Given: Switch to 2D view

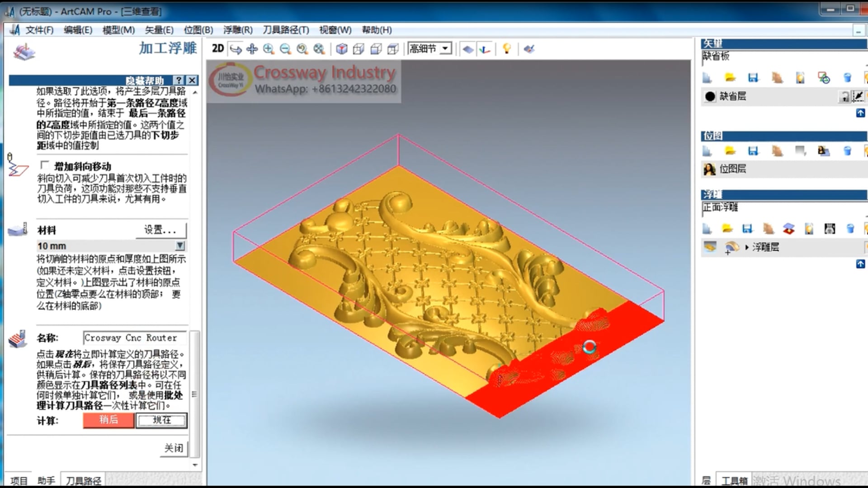Looking at the screenshot, I should coord(218,49).
